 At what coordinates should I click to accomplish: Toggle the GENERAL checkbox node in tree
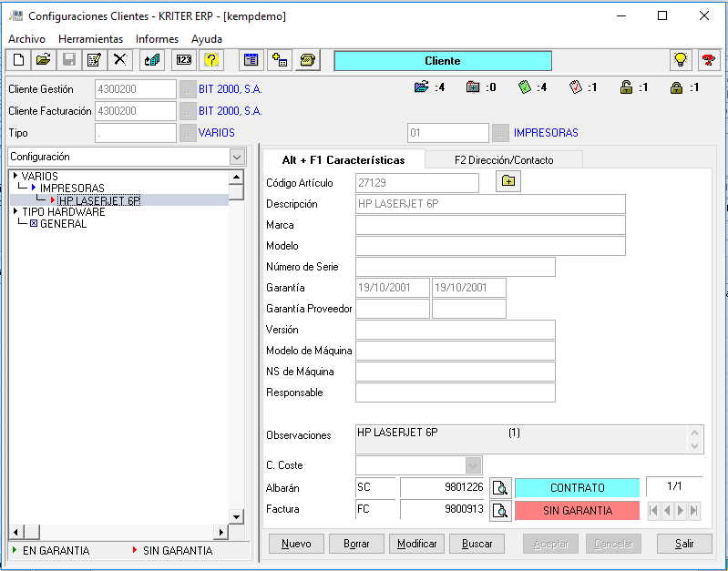pyautogui.click(x=34, y=224)
